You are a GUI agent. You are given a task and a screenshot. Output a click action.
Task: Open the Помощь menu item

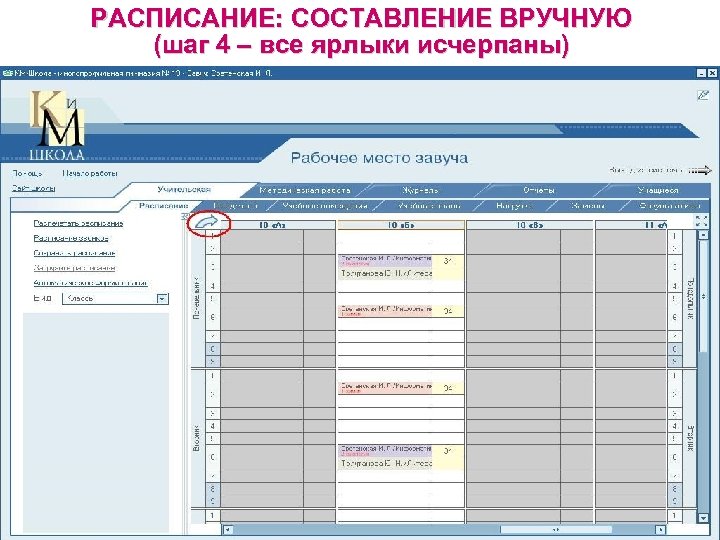27,173
